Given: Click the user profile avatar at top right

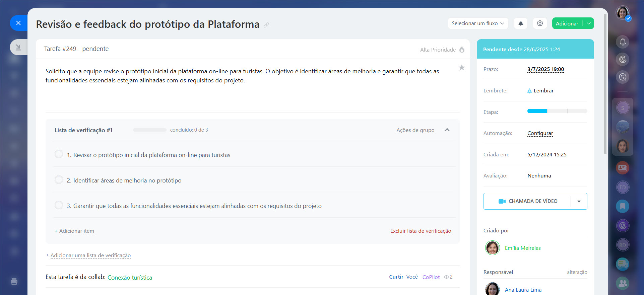Looking at the screenshot, I should pyautogui.click(x=623, y=13).
